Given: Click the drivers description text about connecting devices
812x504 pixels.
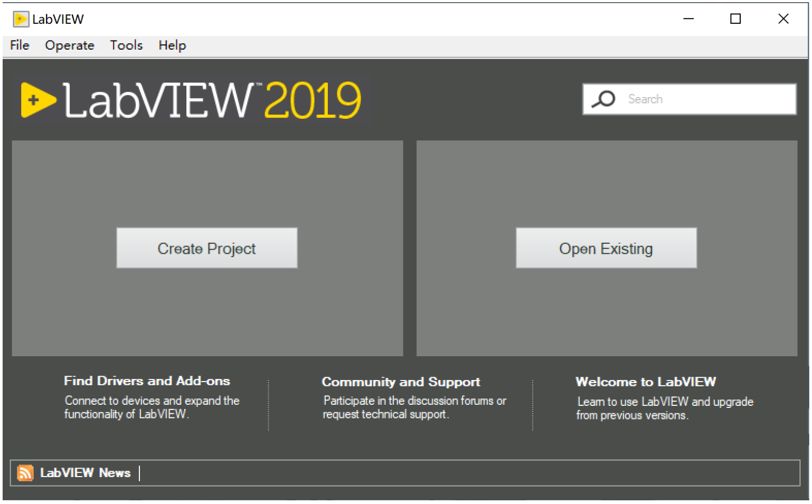Looking at the screenshot, I should tap(152, 407).
